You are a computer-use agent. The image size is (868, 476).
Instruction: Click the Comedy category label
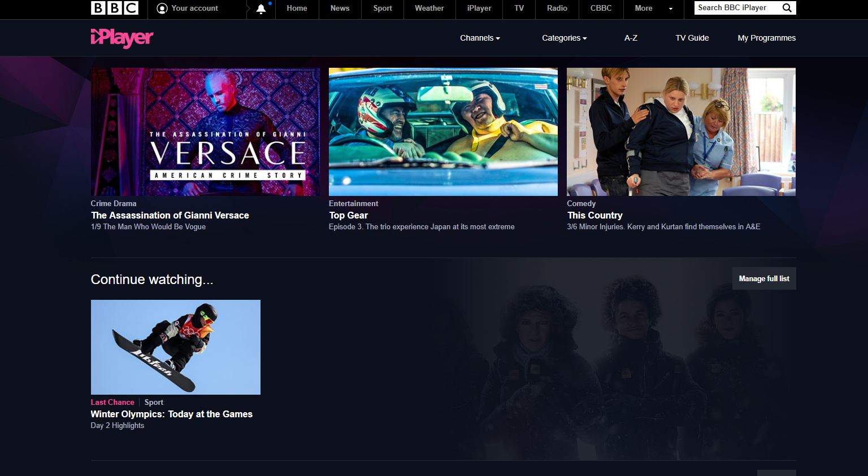(x=581, y=203)
